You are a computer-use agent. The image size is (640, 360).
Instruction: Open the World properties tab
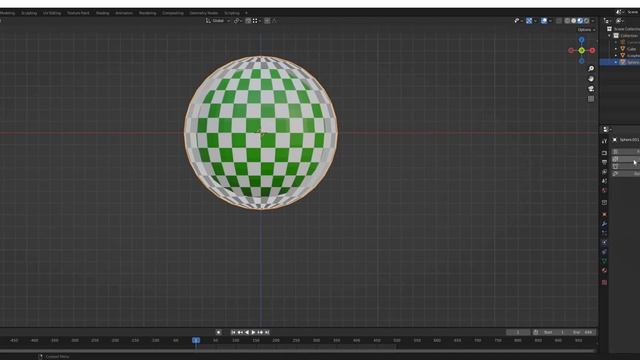pos(604,190)
